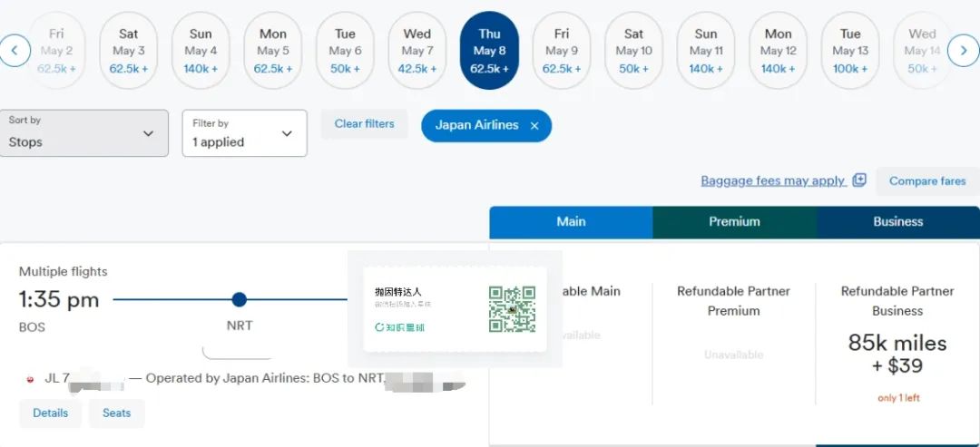Click the Japan Airlines logo icon

(30, 379)
